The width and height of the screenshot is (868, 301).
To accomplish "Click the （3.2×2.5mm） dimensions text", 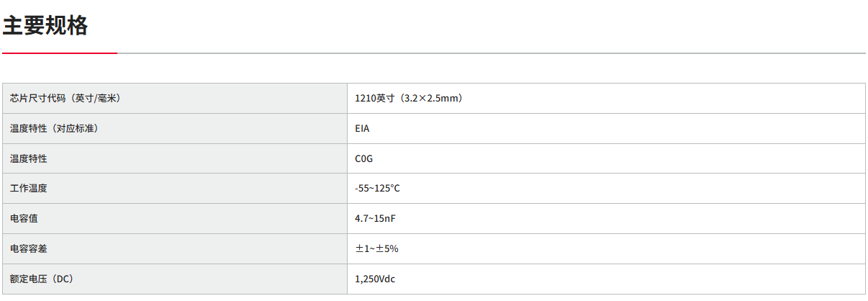I will click(x=430, y=98).
